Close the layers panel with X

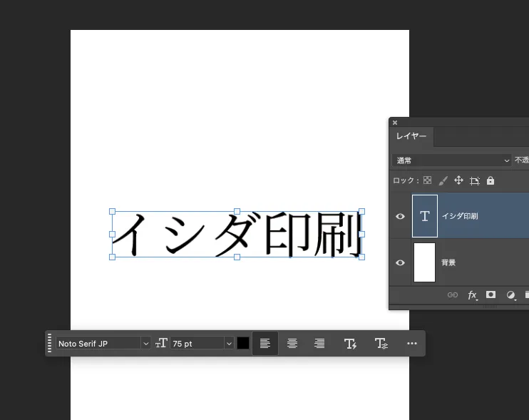(x=395, y=123)
